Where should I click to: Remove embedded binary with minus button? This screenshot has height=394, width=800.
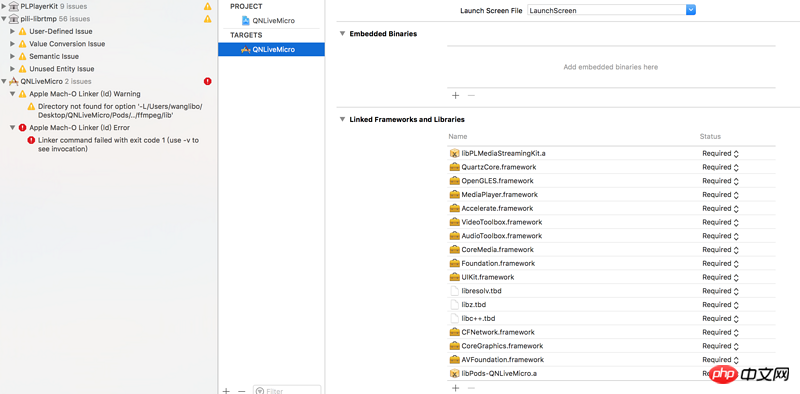click(x=471, y=95)
